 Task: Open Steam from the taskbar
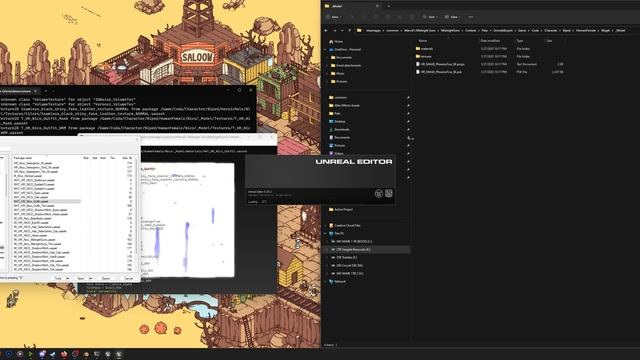pos(52,354)
